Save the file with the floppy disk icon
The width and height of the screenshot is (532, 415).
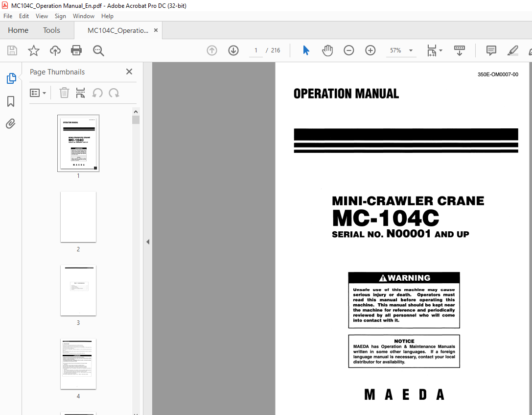(x=12, y=50)
